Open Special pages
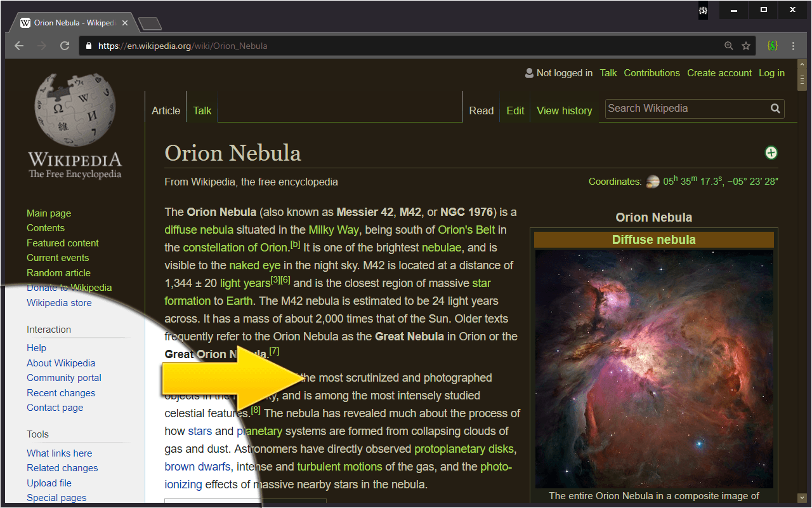The height and width of the screenshot is (508, 812). [56, 498]
